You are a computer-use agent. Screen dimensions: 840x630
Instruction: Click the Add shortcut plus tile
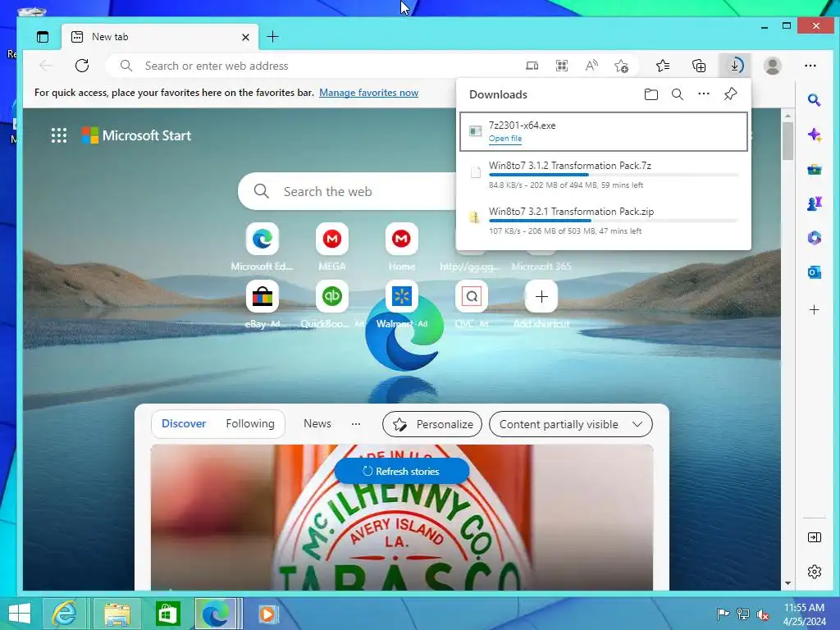[541, 296]
